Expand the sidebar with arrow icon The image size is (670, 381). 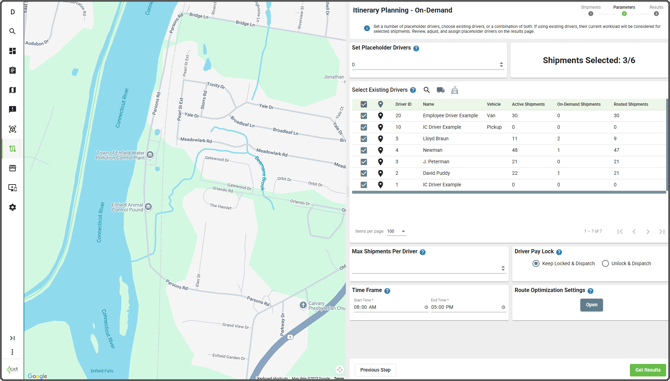point(12,338)
